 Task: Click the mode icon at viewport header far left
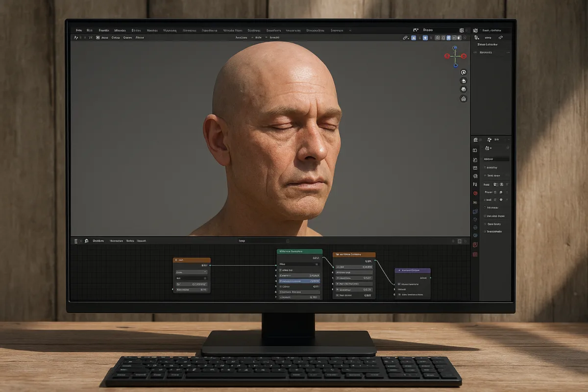pyautogui.click(x=77, y=37)
